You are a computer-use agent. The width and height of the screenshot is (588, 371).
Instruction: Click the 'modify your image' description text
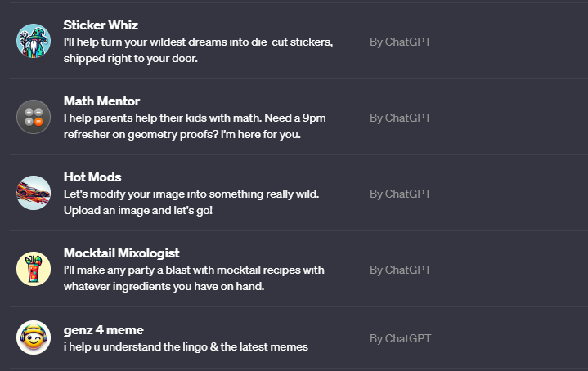tap(192, 202)
